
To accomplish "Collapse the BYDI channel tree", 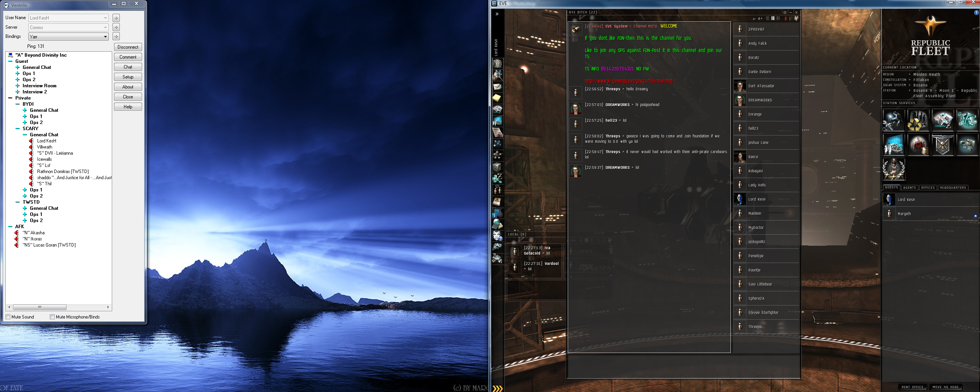I will point(18,104).
